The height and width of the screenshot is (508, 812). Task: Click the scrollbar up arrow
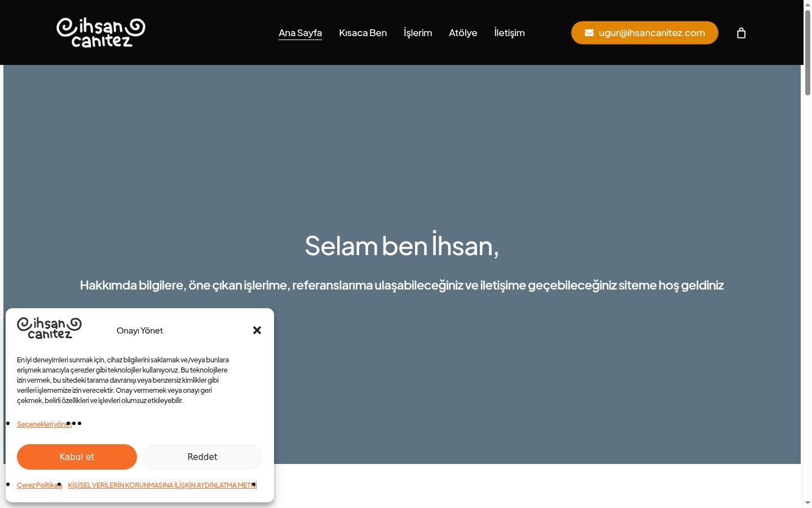tap(807, 5)
